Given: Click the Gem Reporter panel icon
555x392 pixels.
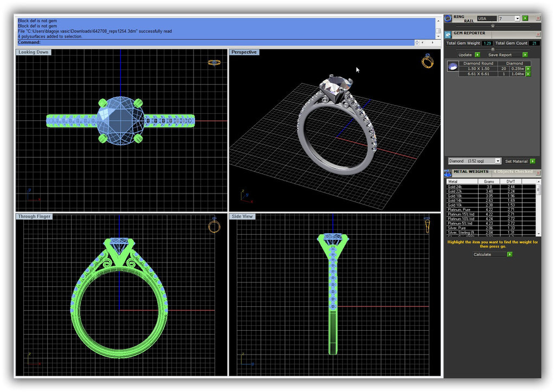Looking at the screenshot, I should [448, 34].
